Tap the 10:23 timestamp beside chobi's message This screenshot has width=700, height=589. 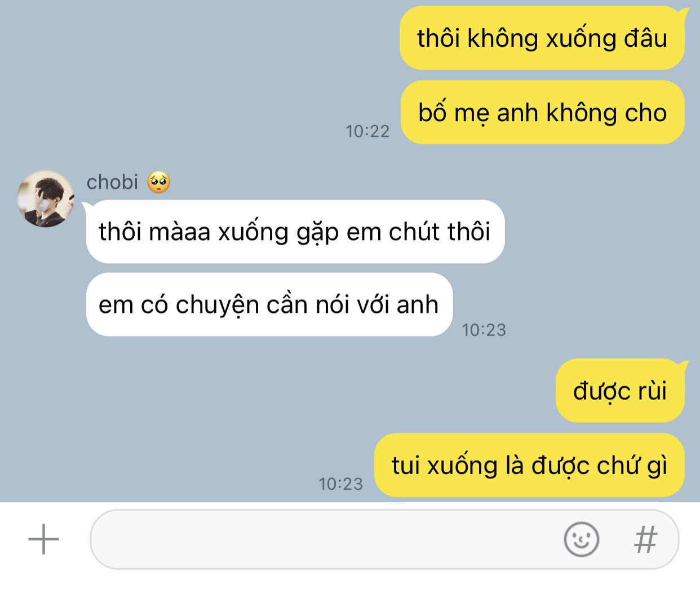[x=484, y=330]
